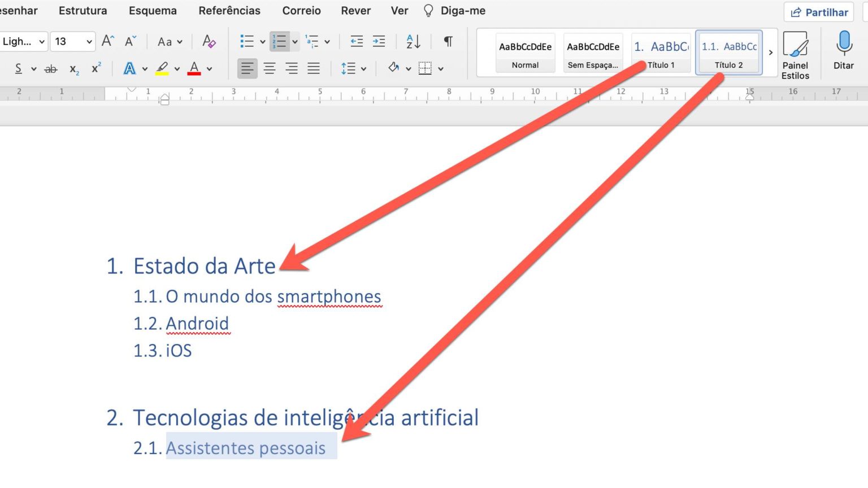Screen dimensions: 868x488
Task: Click the Partilhar share button
Action: pyautogui.click(x=819, y=12)
